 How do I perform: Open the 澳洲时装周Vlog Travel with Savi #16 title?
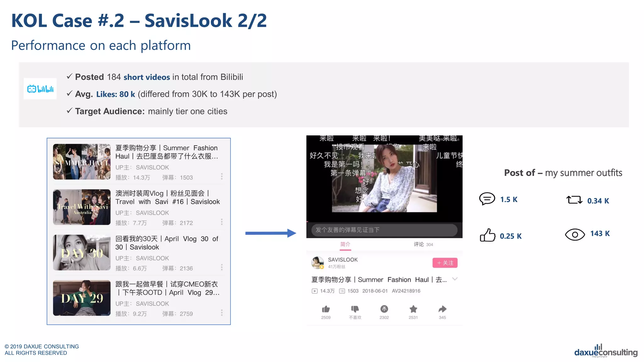pyautogui.click(x=168, y=197)
